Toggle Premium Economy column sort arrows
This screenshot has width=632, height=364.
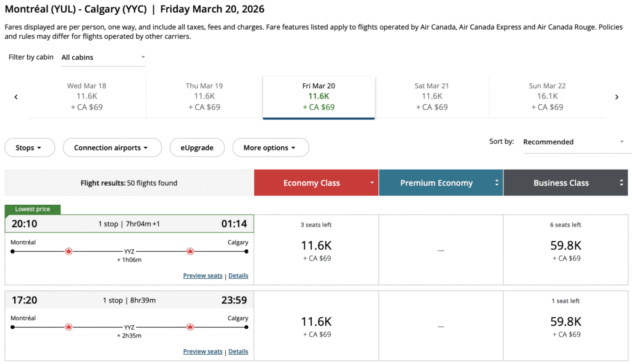point(497,183)
